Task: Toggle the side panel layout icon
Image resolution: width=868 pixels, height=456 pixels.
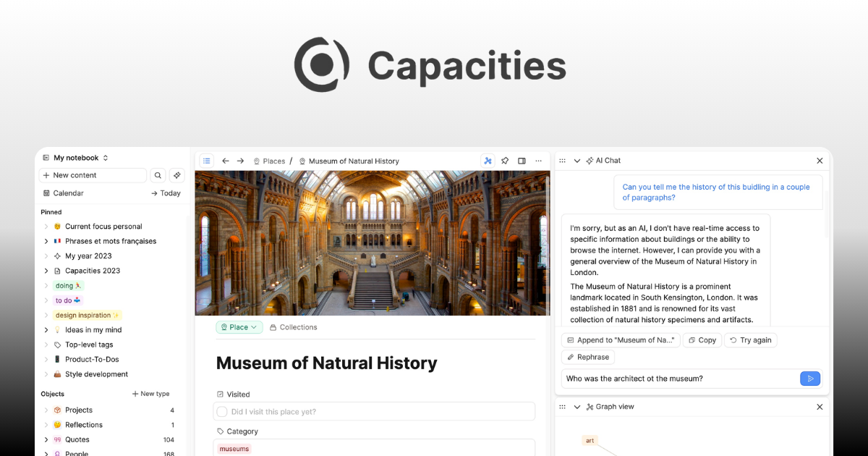Action: (522, 161)
